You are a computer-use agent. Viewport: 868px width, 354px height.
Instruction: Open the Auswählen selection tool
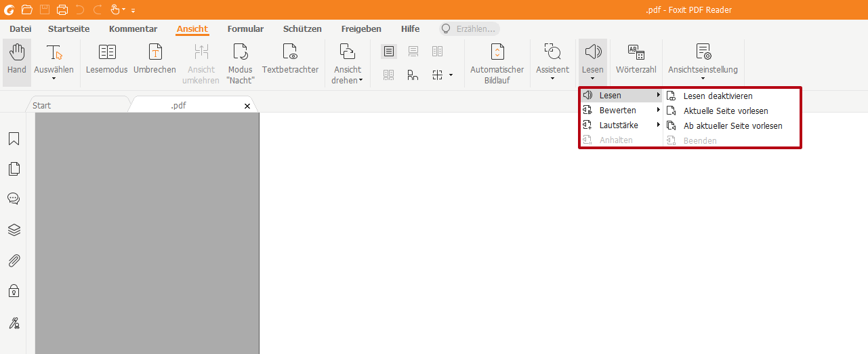(54, 62)
